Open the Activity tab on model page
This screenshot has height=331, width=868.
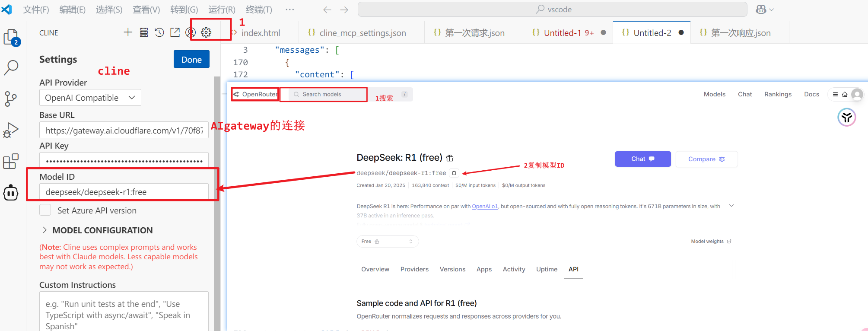(514, 269)
